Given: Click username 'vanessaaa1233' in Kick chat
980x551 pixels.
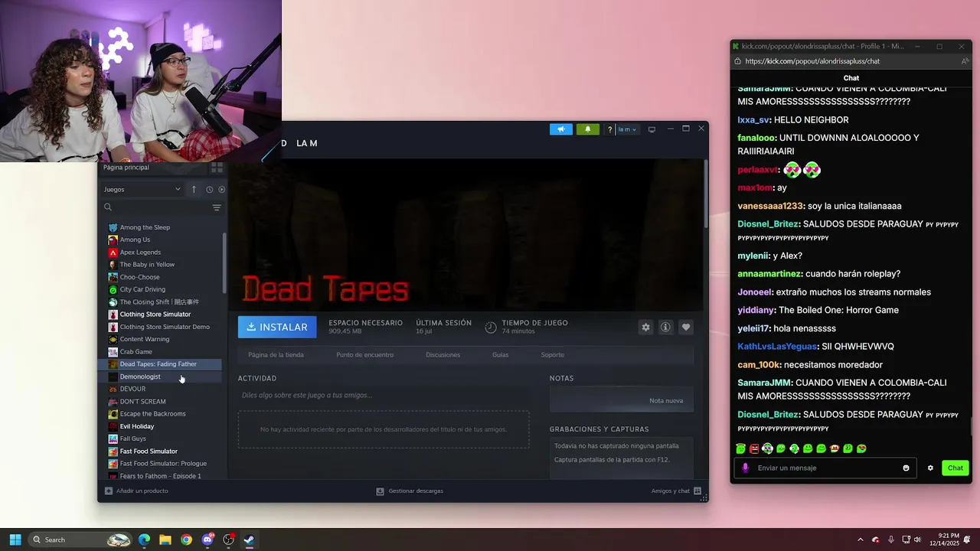Looking at the screenshot, I should pos(770,206).
